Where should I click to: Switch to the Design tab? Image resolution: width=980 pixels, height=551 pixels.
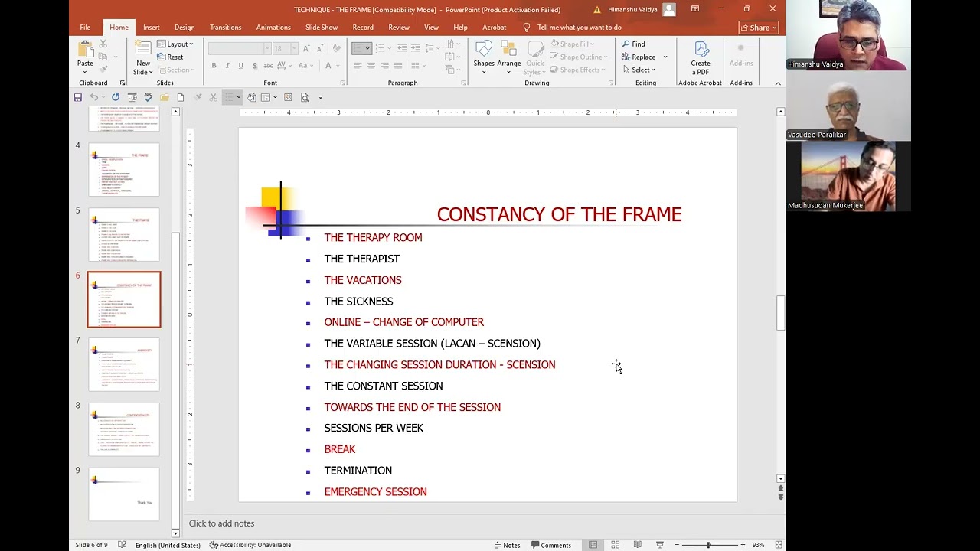(x=185, y=28)
